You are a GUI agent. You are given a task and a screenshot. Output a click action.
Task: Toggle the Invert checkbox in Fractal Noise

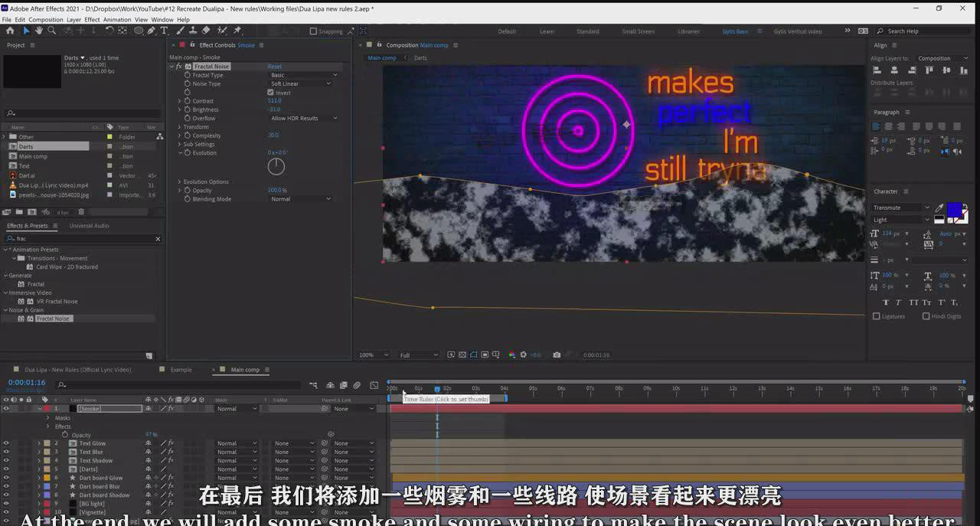pos(270,93)
